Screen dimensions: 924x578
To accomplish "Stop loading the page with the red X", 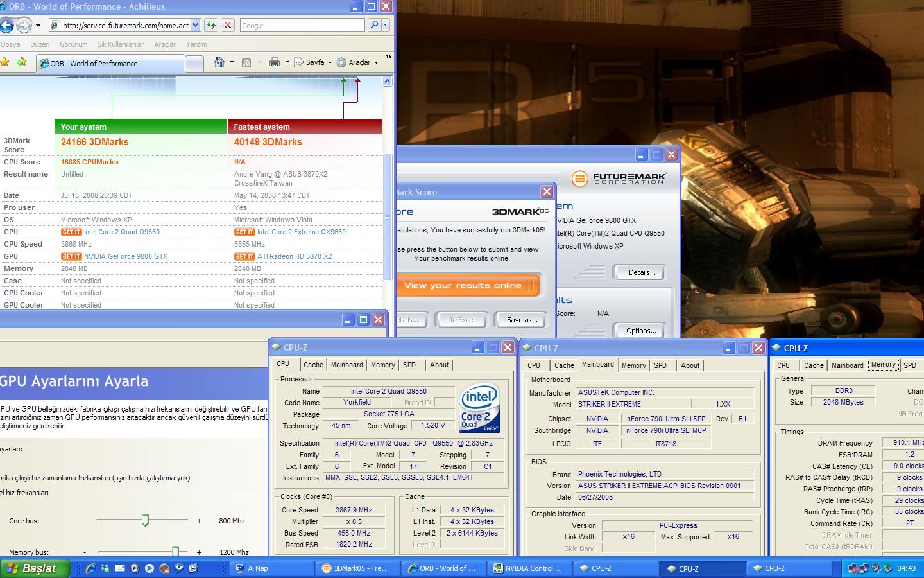I will click(227, 26).
